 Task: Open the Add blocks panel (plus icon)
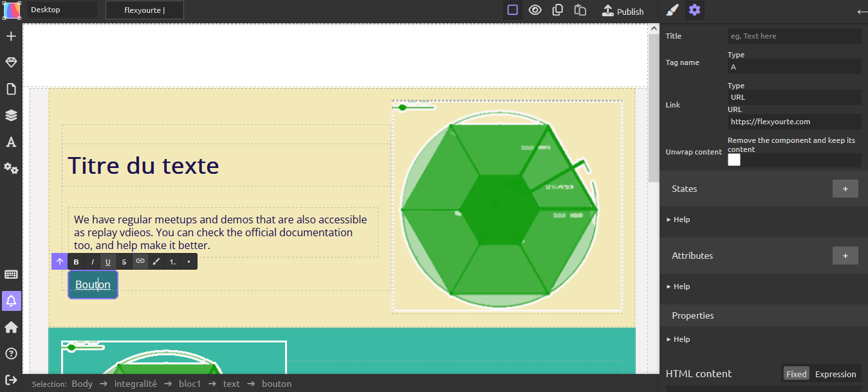coord(11,36)
